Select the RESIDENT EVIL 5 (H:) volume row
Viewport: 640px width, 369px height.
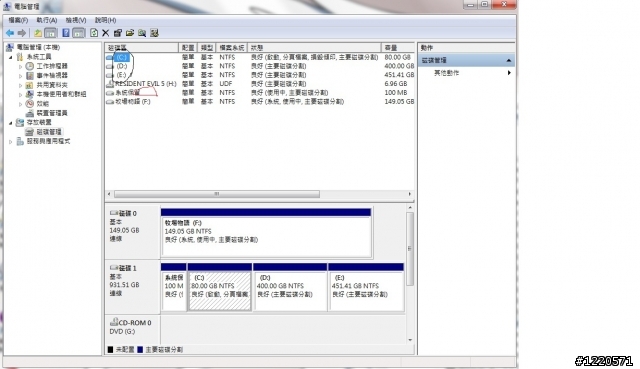(x=260, y=84)
